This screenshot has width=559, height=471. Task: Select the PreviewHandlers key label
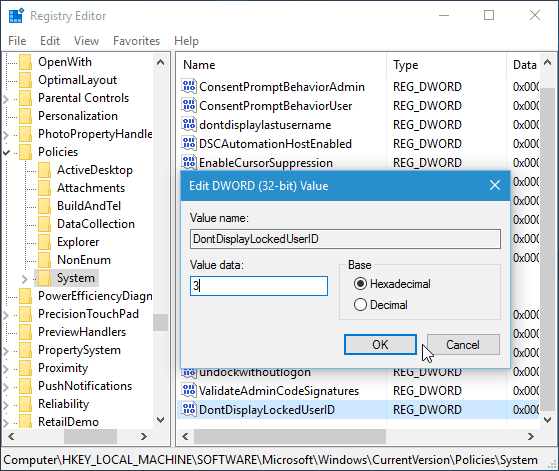pos(82,332)
